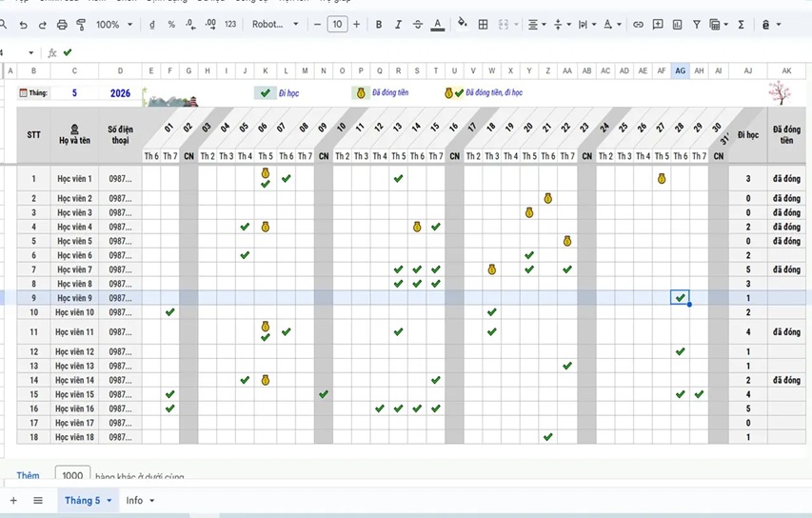This screenshot has height=518, width=812.
Task: Toggle the attendance check for Học viên 9 on day 28
Action: 680,298
